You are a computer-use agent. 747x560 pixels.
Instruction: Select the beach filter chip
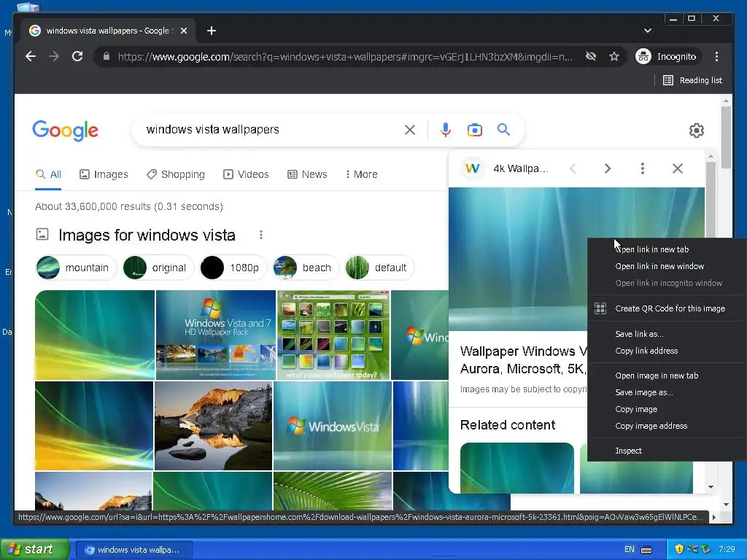[306, 268]
